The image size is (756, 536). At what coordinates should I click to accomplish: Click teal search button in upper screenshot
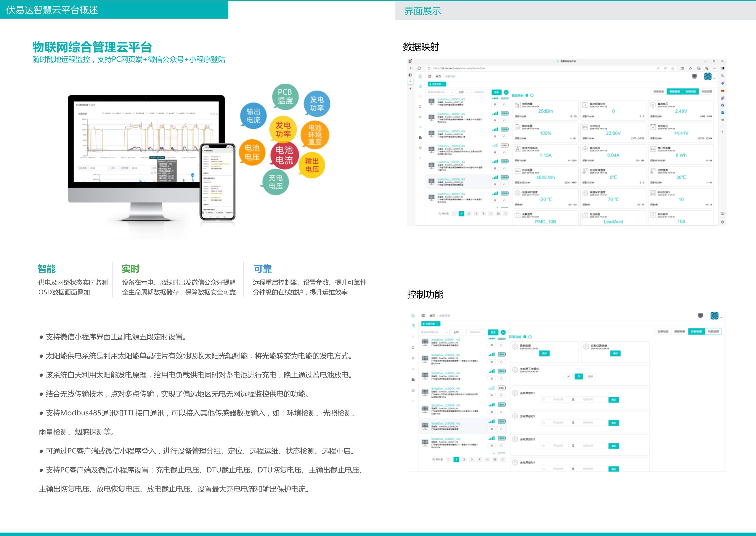tap(496, 93)
